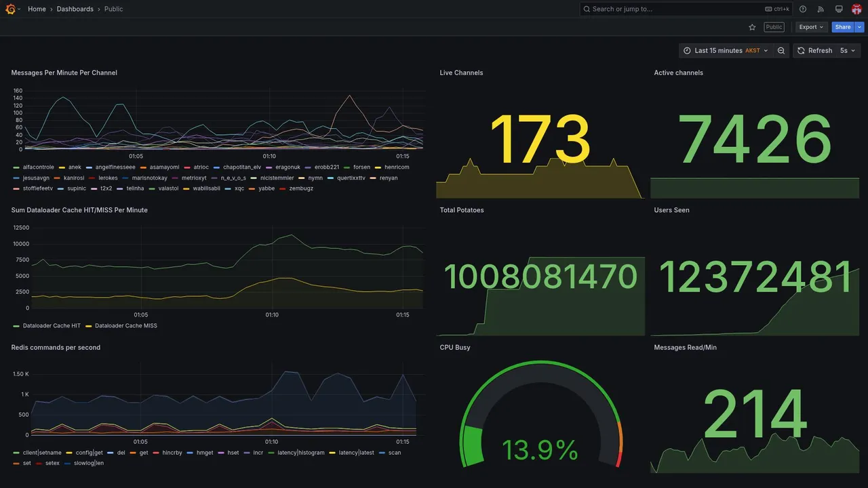868x488 pixels.
Task: Zoom out the time range
Action: pos(781,51)
